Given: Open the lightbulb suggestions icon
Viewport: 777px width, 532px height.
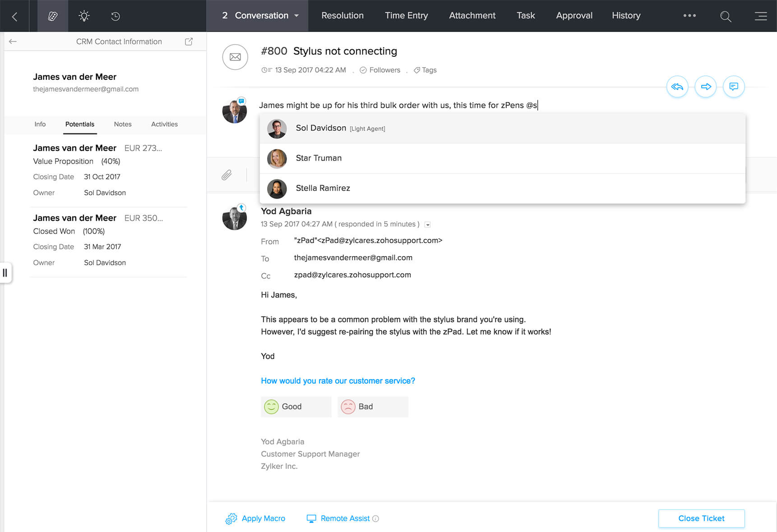Looking at the screenshot, I should click(x=84, y=16).
